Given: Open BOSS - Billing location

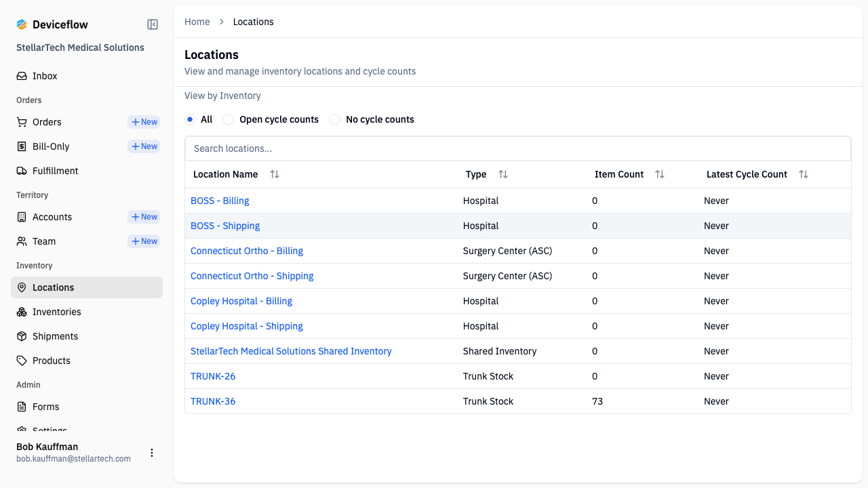Looking at the screenshot, I should 220,201.
